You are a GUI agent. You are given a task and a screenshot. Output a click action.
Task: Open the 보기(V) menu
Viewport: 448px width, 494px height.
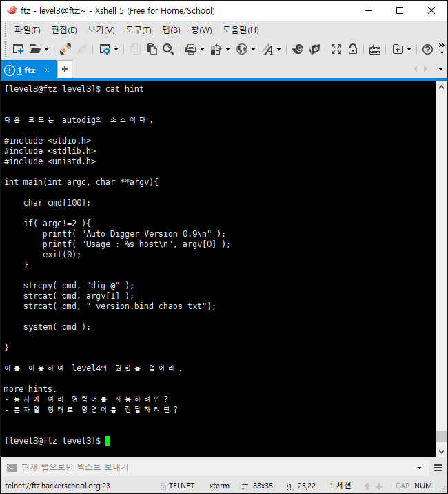tap(101, 30)
